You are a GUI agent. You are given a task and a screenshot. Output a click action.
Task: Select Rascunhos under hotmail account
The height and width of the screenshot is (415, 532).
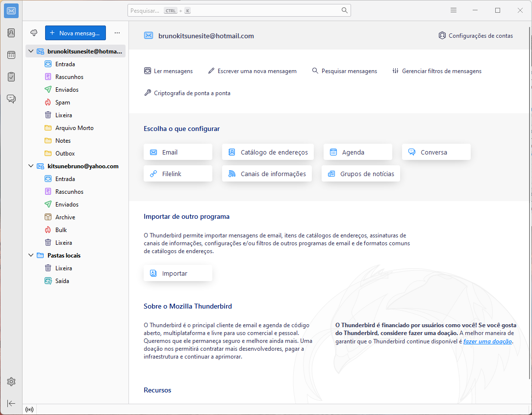76,77
